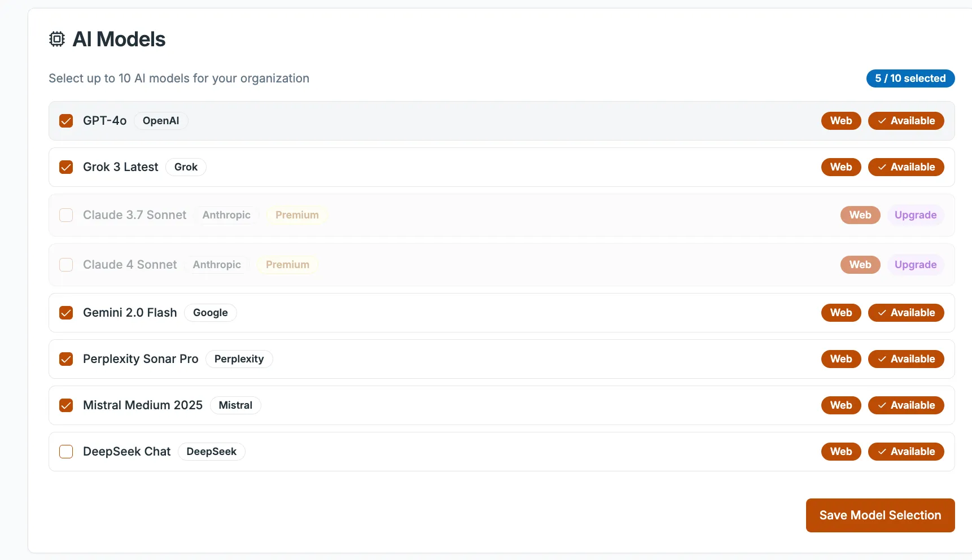Click Upgrade for Claude 4 Sonnet
The width and height of the screenshot is (972, 560).
click(915, 265)
